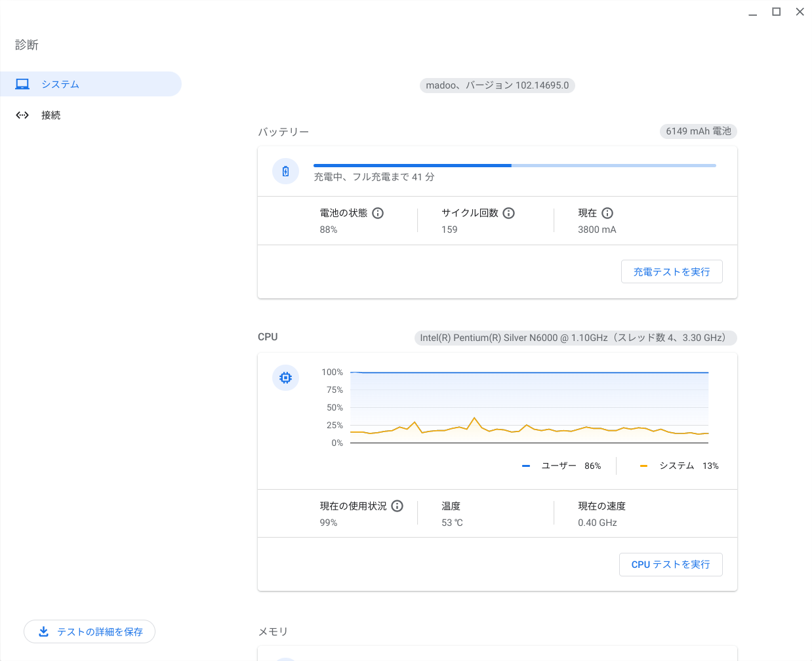812x661 pixels.
Task: Click the バッテリー section heading
Action: tap(283, 132)
